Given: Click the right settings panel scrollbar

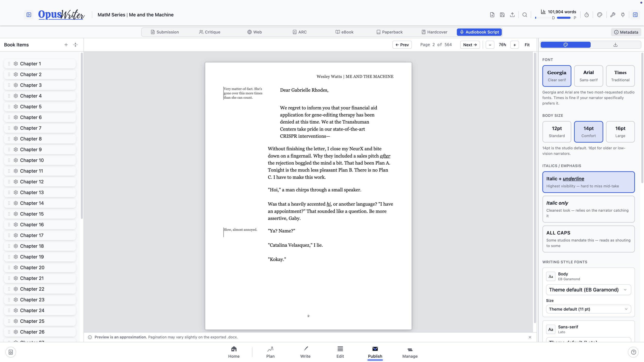Looking at the screenshot, I should 642,118.
